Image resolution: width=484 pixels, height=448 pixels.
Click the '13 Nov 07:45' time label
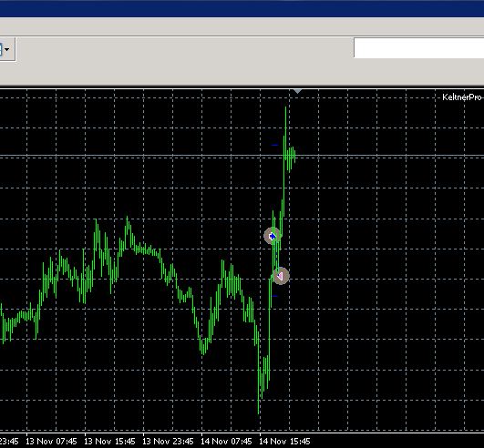[x=51, y=442]
